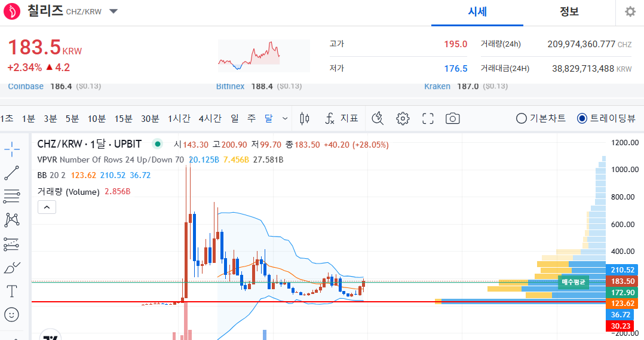Select the text annotation tool

coord(12,292)
